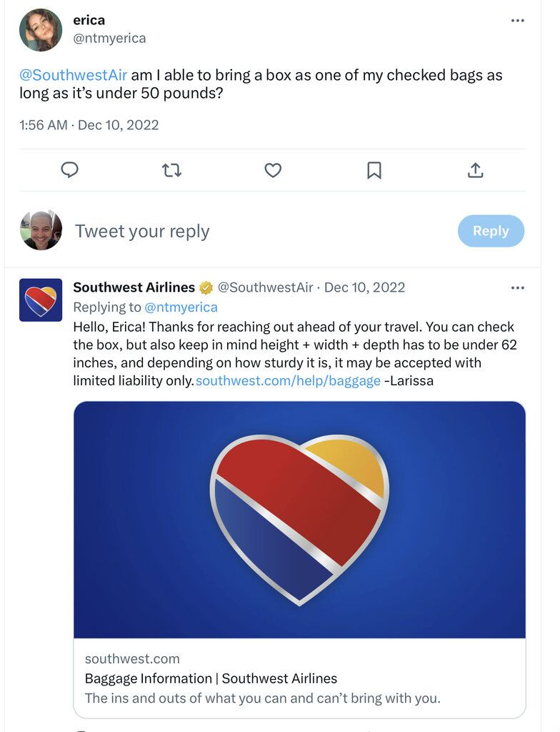Share the tweet via upload icon

click(476, 170)
